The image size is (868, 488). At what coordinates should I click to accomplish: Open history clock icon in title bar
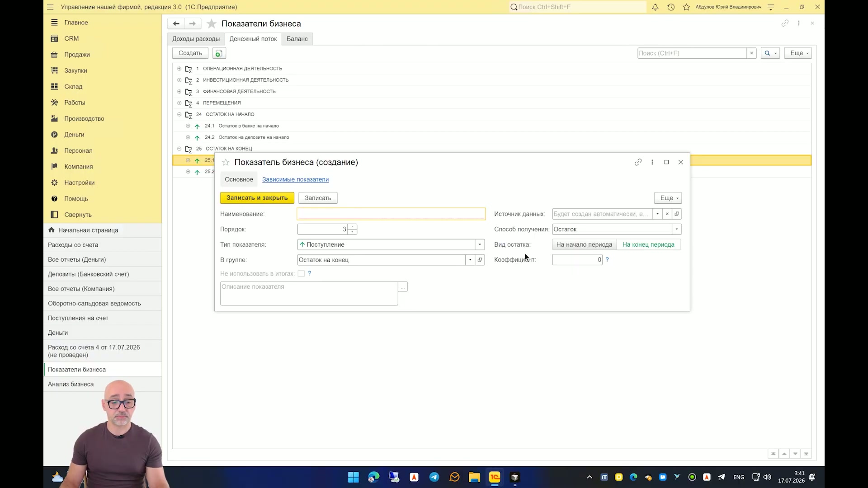point(671,7)
